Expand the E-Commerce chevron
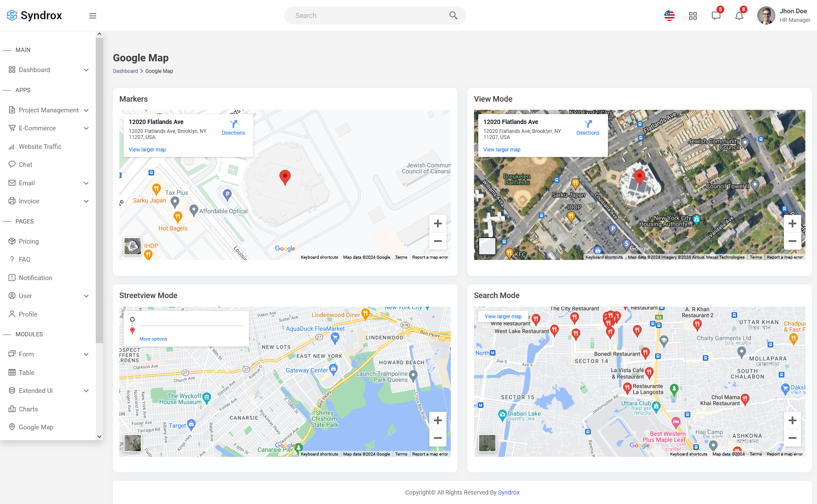The width and height of the screenshot is (817, 504). tap(86, 128)
